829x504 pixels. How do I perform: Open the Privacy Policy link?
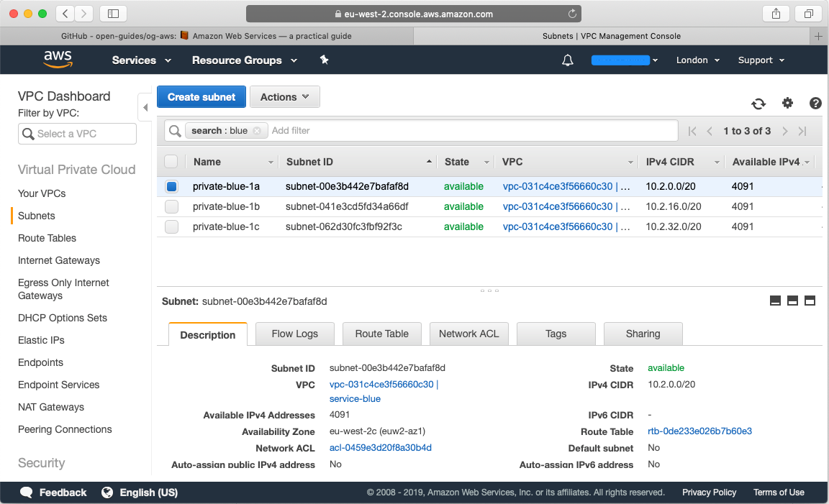click(709, 492)
